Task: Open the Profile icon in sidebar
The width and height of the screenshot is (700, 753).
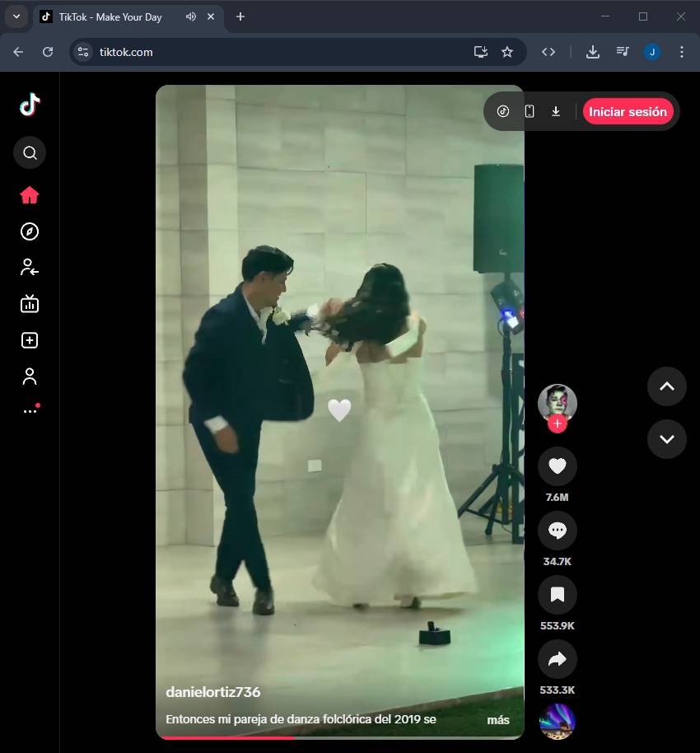Action: pos(30,376)
